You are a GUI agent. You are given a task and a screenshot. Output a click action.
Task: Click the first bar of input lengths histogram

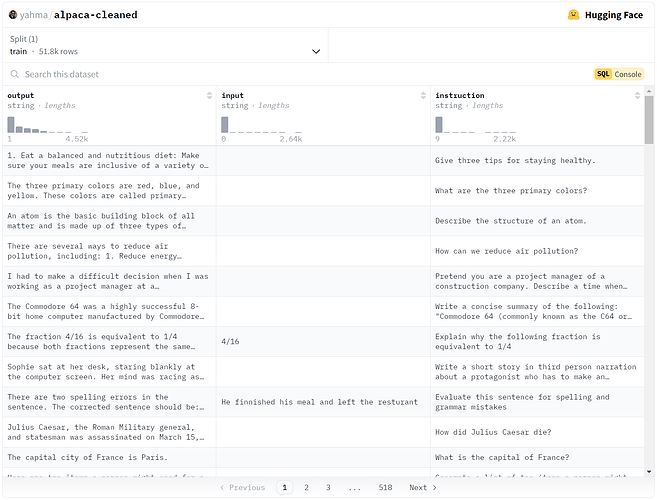tap(225, 125)
